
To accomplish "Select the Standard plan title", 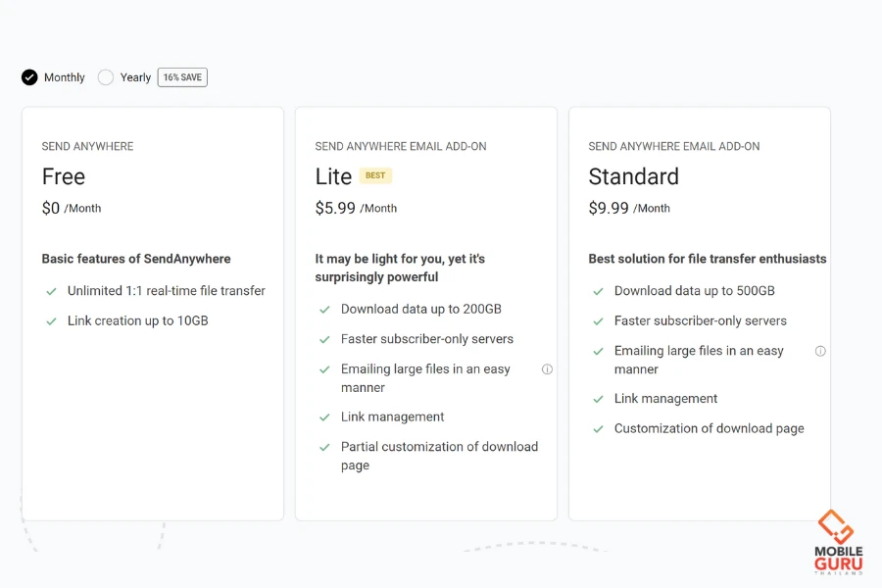I will pos(633,176).
